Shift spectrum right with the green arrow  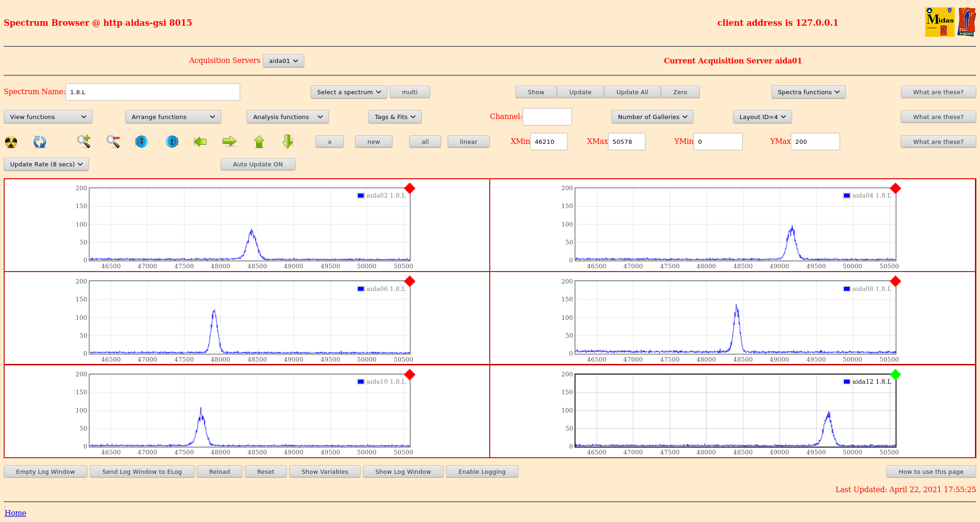pyautogui.click(x=229, y=142)
